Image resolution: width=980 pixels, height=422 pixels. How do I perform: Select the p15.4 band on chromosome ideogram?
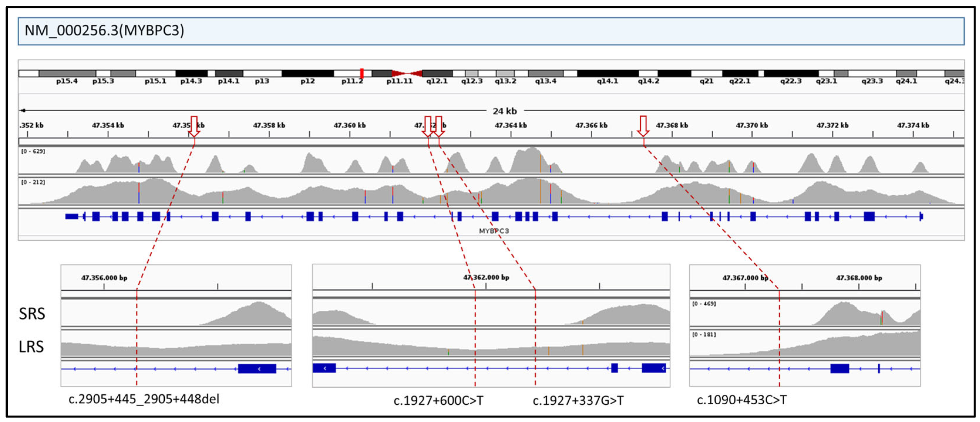click(67, 73)
